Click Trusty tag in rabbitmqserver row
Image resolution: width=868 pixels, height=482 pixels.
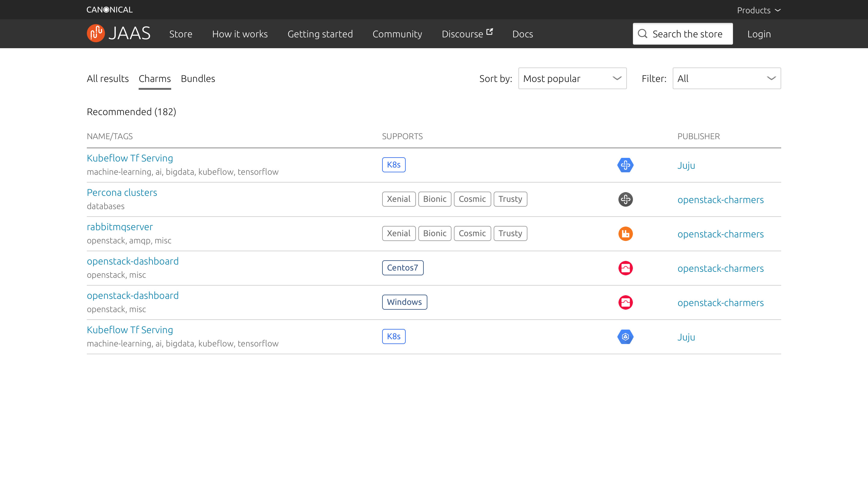[510, 233]
